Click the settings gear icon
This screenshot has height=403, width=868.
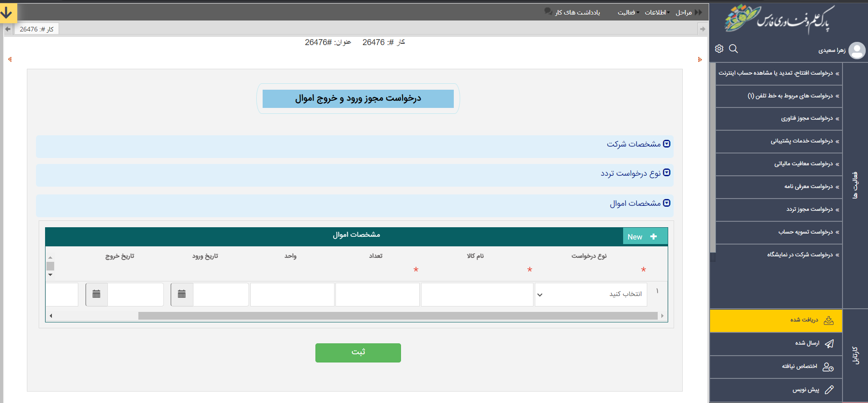[719, 49]
